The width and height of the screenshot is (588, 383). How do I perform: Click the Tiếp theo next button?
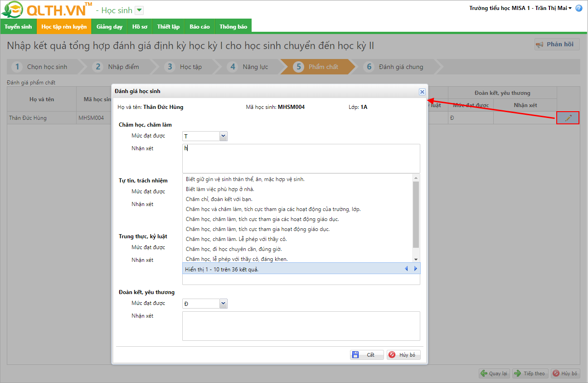530,373
